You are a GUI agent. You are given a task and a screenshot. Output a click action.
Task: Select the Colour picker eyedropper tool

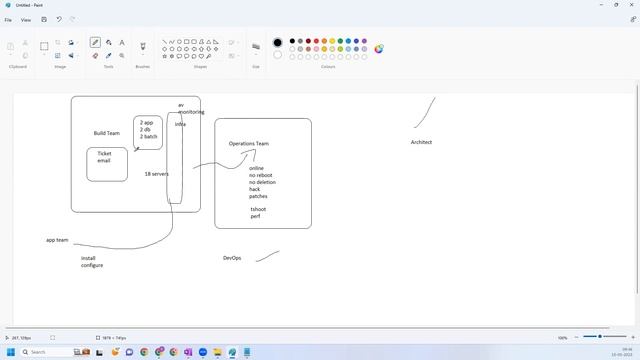pyautogui.click(x=109, y=56)
